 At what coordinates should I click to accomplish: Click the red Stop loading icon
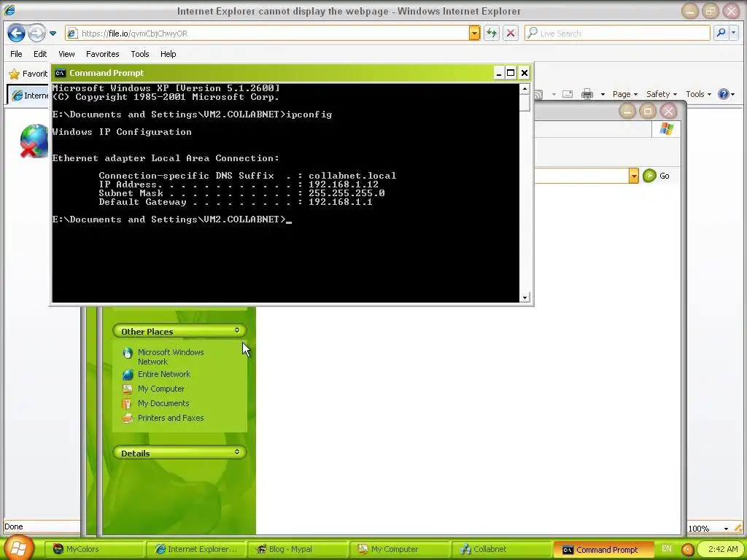(x=511, y=34)
